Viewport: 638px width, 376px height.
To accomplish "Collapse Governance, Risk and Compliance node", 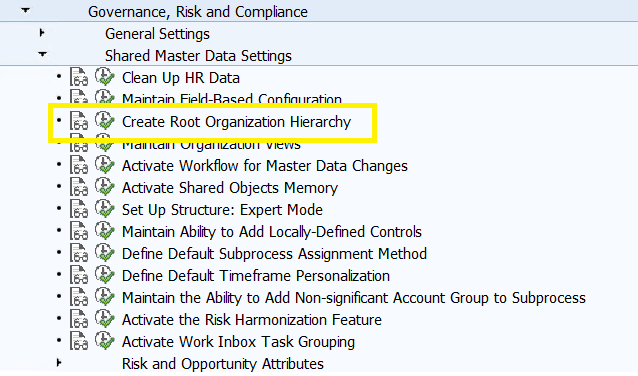I will point(26,10).
